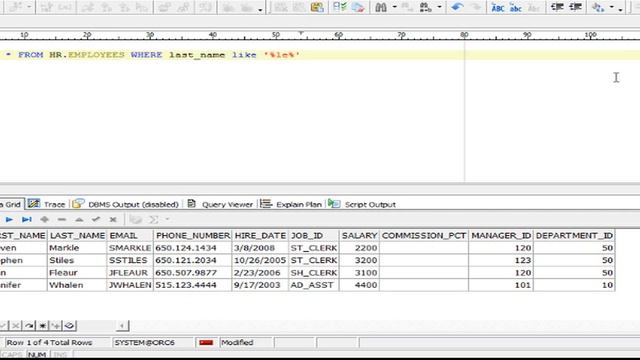640x360 pixels.
Task: Click the SALARY column header
Action: [x=359, y=236]
